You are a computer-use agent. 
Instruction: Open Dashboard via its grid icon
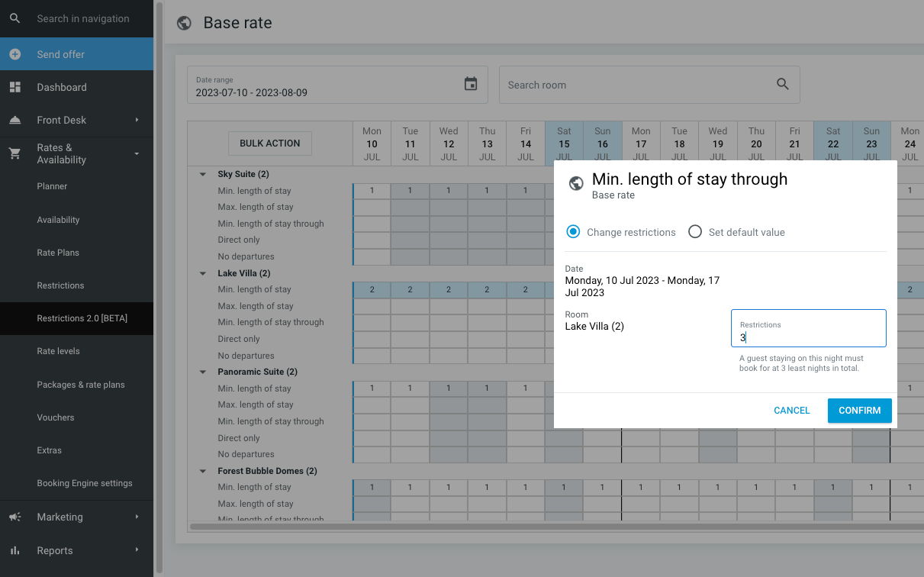coord(15,87)
